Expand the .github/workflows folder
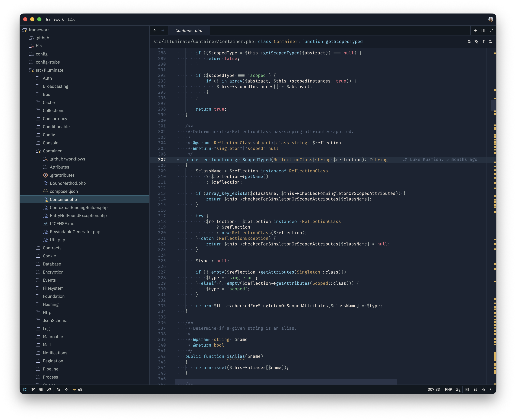This screenshot has height=420, width=516. [84, 159]
